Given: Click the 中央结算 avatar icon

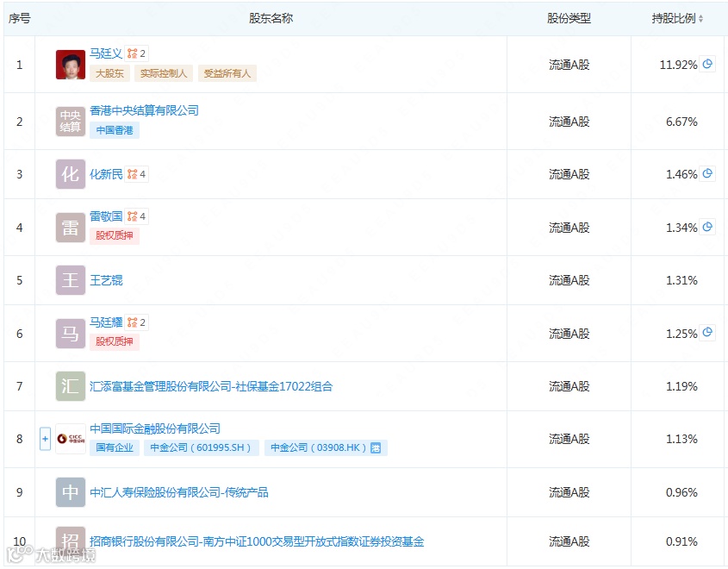Looking at the screenshot, I should (x=71, y=122).
